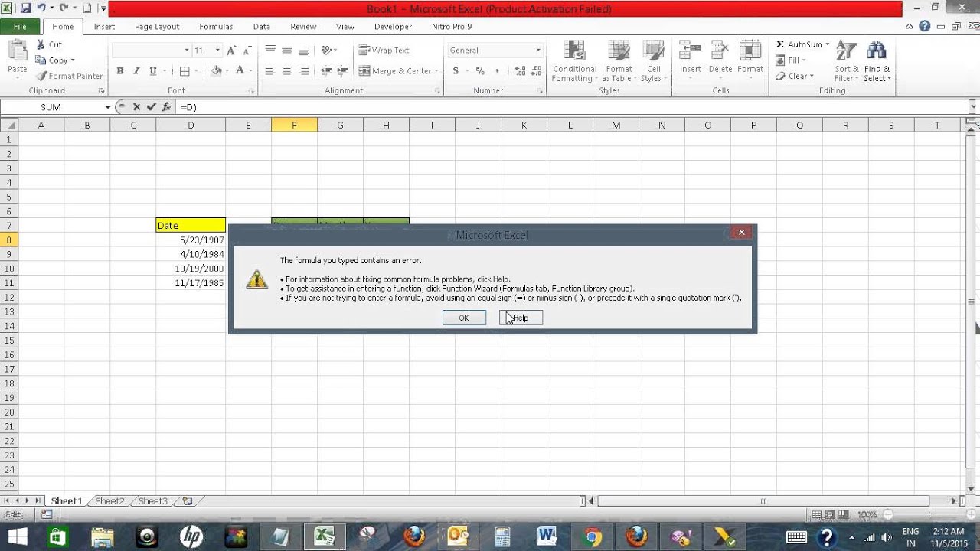Click the Cut scissors icon

[x=41, y=44]
